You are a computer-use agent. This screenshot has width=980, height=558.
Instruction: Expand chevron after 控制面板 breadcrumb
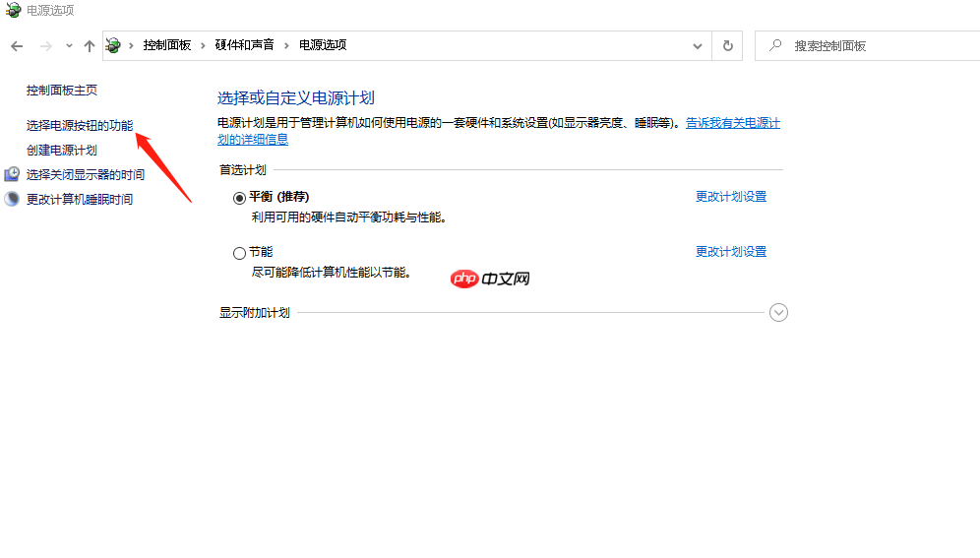click(203, 45)
